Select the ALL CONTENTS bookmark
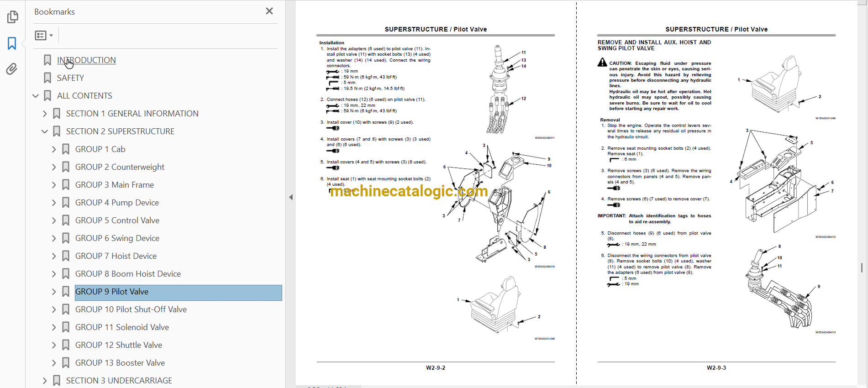 84,96
